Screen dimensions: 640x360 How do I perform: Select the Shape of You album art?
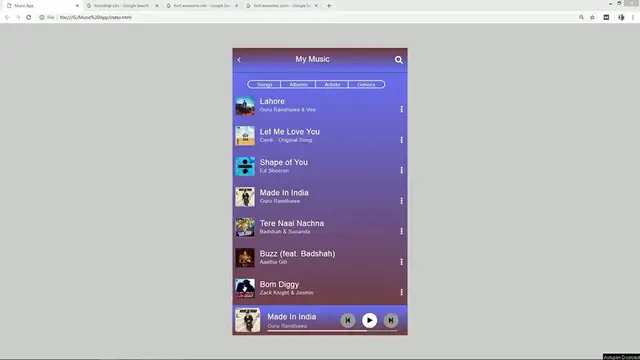(245, 167)
